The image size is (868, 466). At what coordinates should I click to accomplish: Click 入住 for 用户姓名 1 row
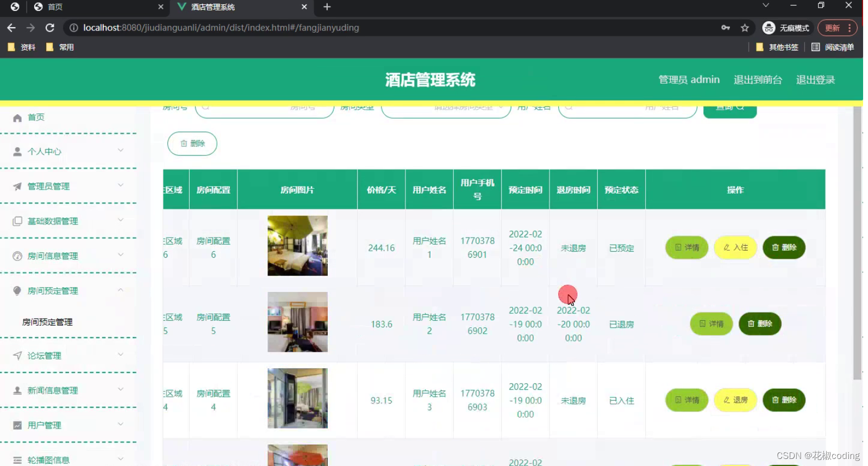tap(735, 247)
